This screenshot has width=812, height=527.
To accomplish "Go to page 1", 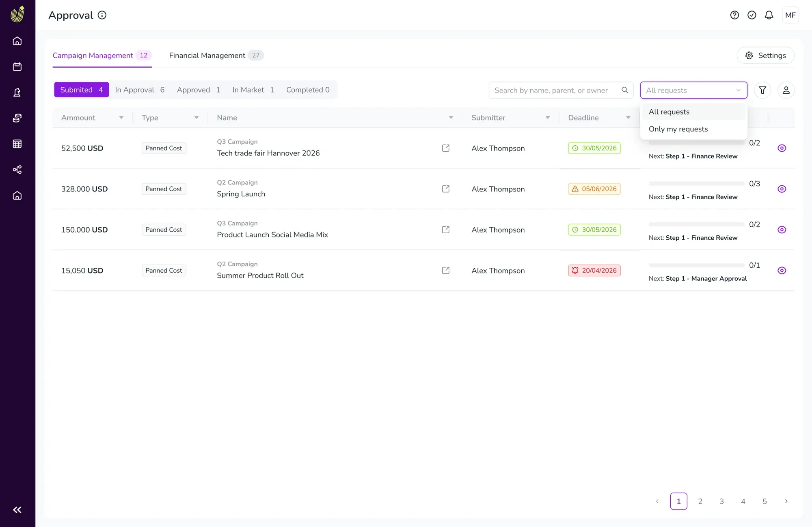I will point(679,501).
